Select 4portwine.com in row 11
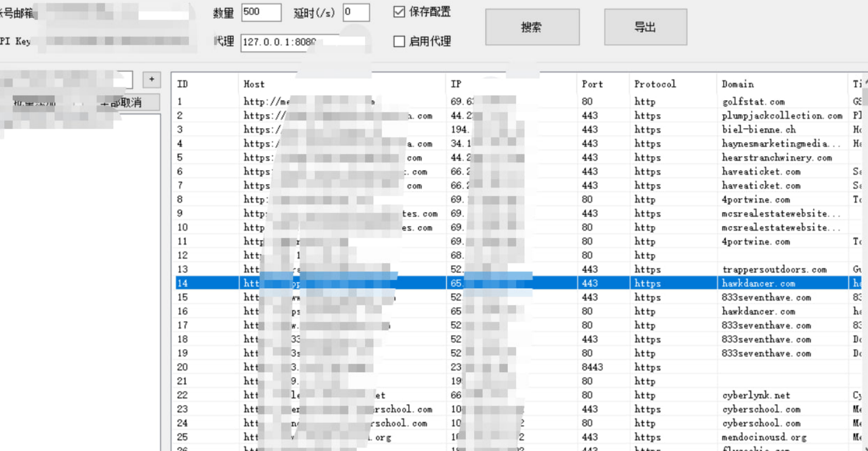Image resolution: width=868 pixels, height=451 pixels. pos(756,242)
